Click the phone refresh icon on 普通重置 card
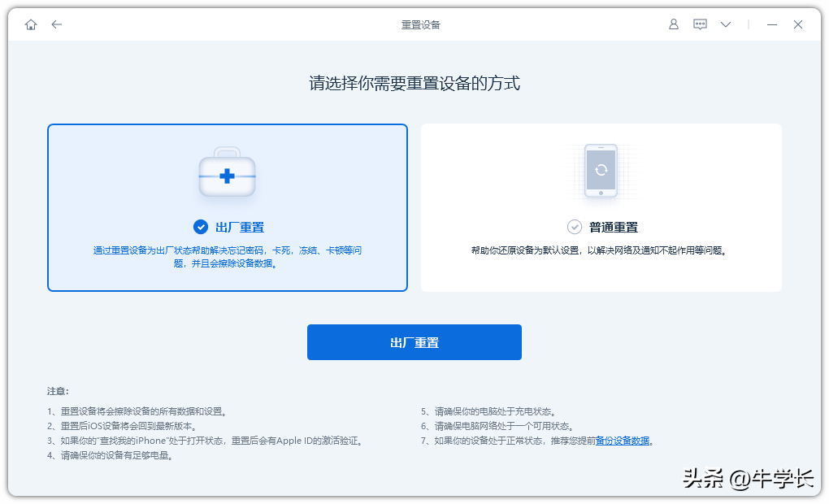This screenshot has height=504, width=829. [601, 171]
